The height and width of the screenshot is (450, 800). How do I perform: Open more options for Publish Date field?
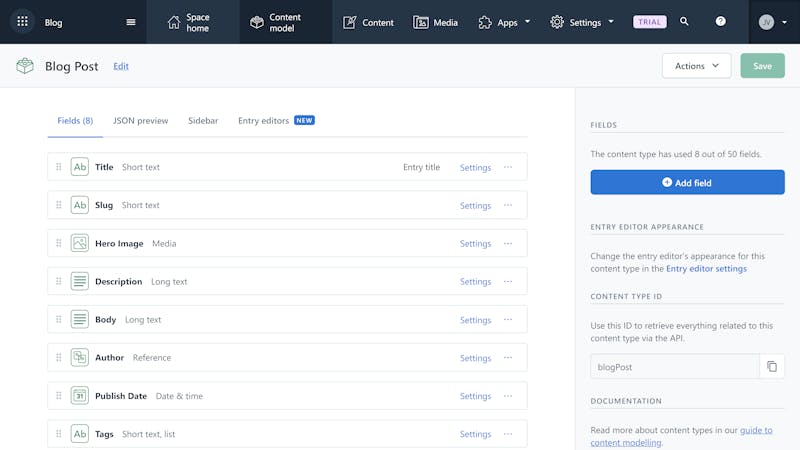[508, 395]
